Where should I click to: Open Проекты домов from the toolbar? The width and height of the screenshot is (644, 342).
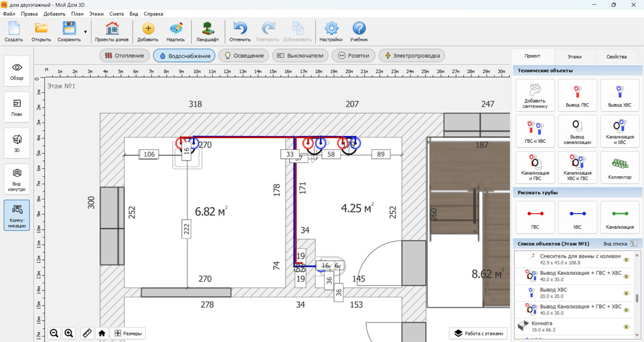[112, 32]
